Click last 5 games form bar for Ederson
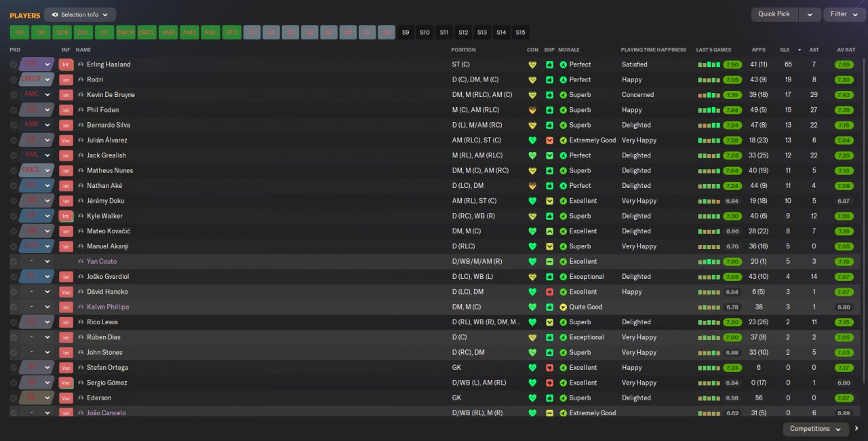 tap(709, 398)
